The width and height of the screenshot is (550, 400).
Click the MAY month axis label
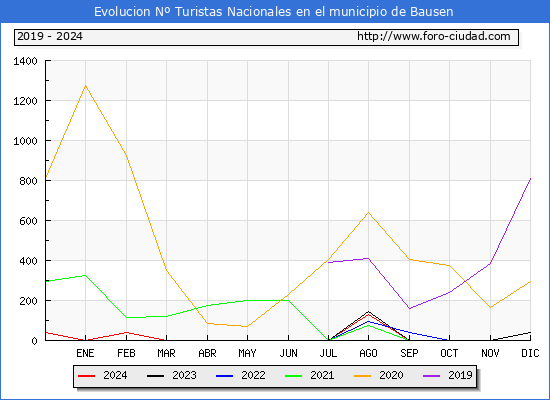point(247,353)
